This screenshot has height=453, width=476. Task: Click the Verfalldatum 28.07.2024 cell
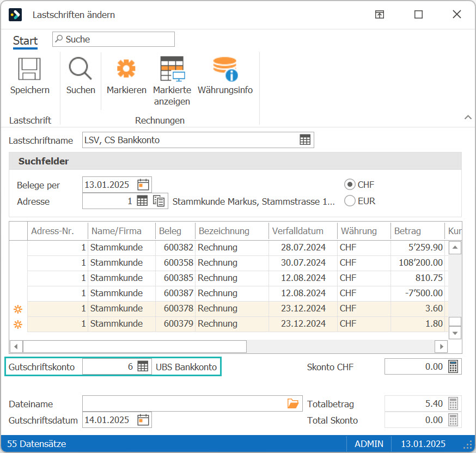[303, 247]
